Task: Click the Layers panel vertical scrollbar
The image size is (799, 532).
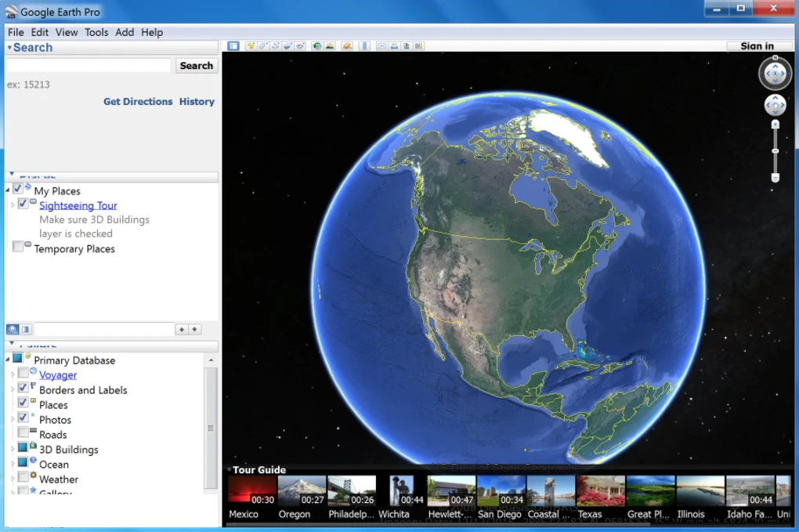Action: (210, 428)
